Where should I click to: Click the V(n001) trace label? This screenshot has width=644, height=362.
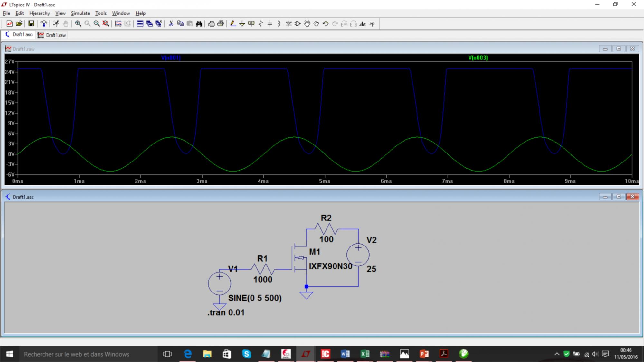click(171, 58)
